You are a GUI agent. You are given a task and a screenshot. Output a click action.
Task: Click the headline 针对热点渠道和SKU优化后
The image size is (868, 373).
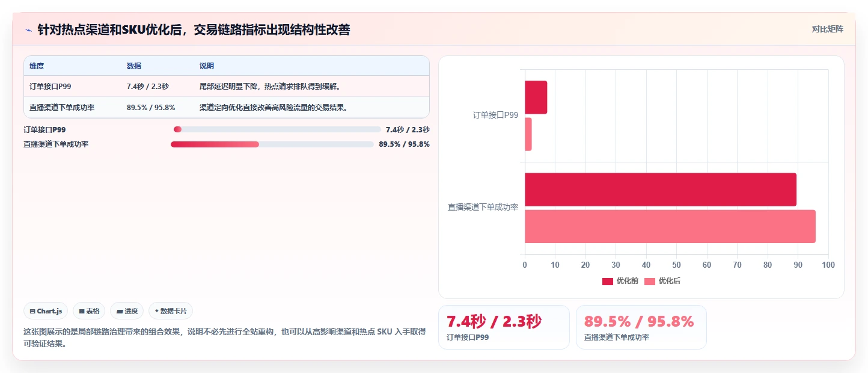194,29
